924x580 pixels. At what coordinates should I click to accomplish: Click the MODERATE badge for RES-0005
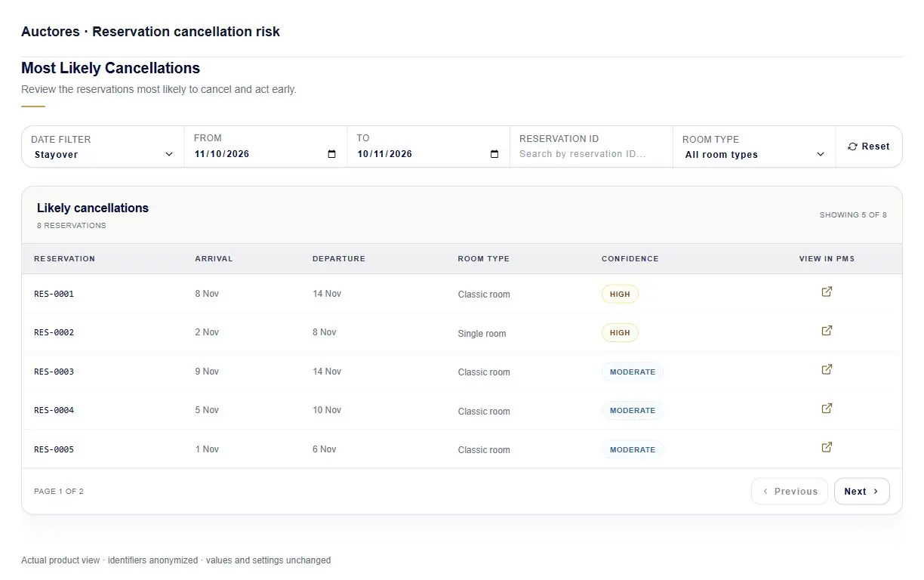click(633, 449)
